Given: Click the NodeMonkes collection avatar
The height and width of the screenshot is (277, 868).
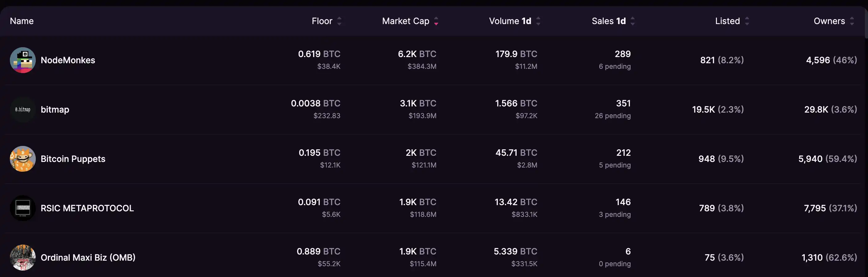Looking at the screenshot, I should 23,60.
